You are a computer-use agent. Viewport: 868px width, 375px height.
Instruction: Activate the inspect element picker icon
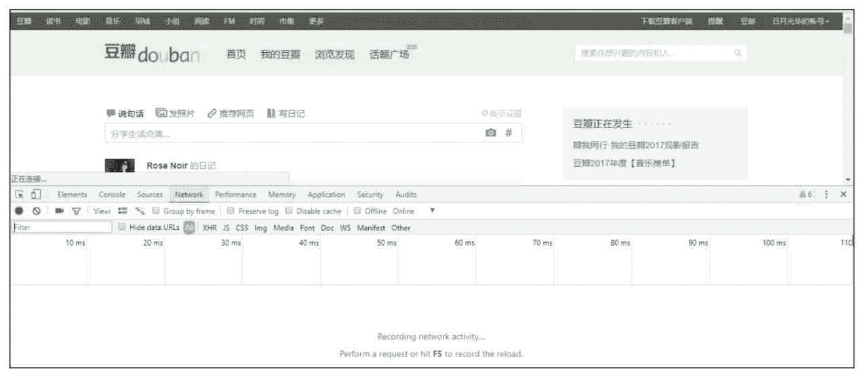(x=20, y=195)
